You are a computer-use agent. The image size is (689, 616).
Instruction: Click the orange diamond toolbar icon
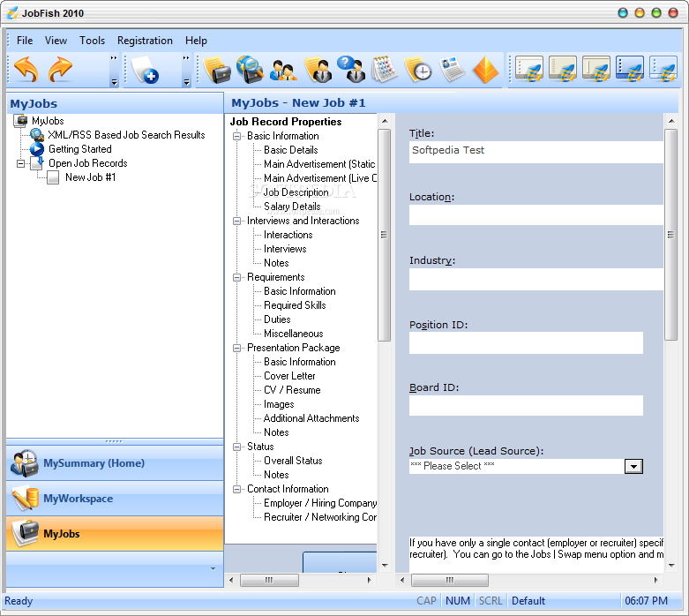click(x=486, y=70)
